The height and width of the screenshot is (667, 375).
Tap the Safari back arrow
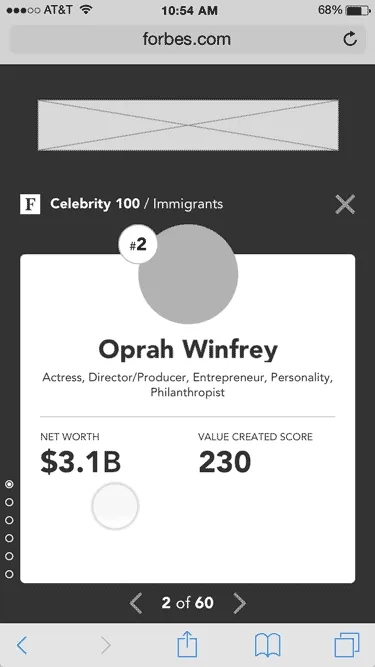[22, 645]
